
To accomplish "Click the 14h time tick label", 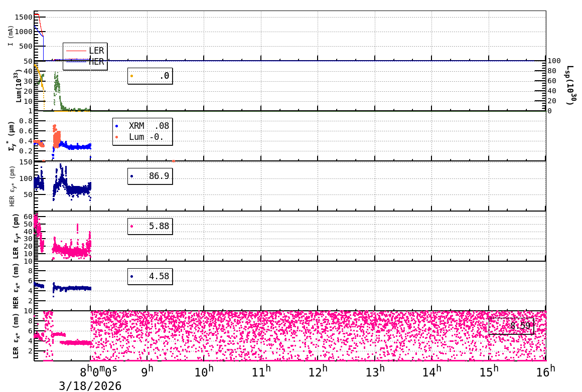I will point(432,371).
